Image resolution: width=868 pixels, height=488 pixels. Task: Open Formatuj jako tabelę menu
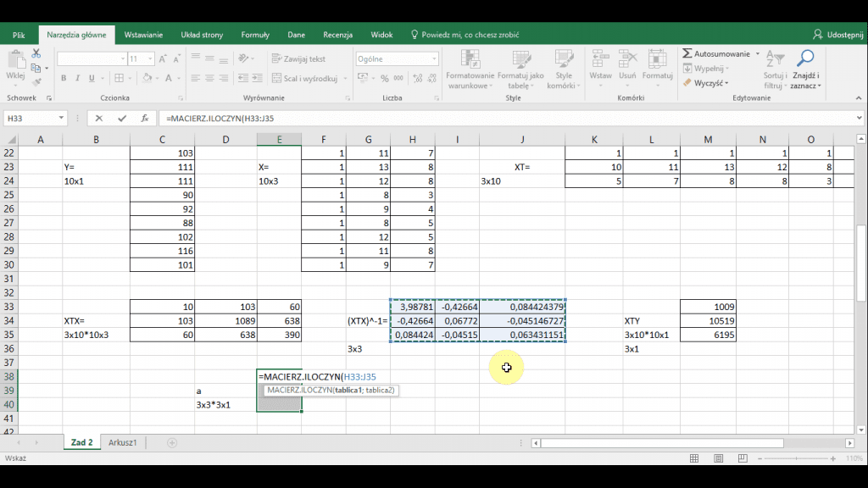(520, 69)
